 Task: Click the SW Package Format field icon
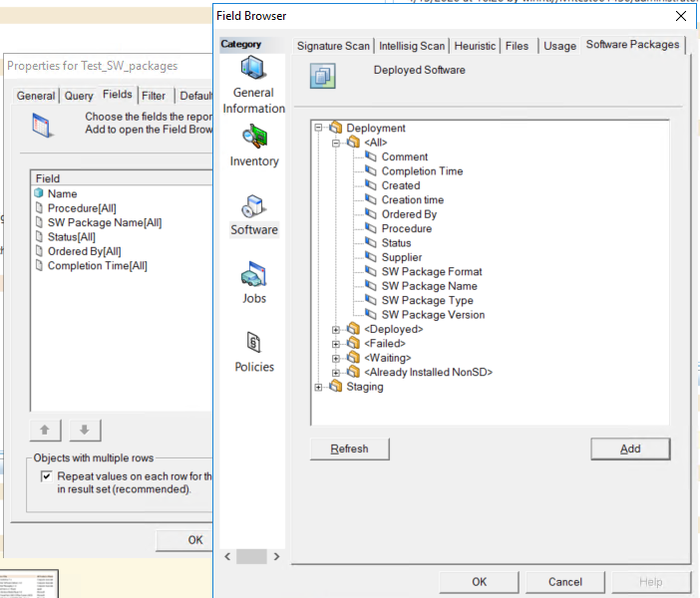pyautogui.click(x=371, y=271)
